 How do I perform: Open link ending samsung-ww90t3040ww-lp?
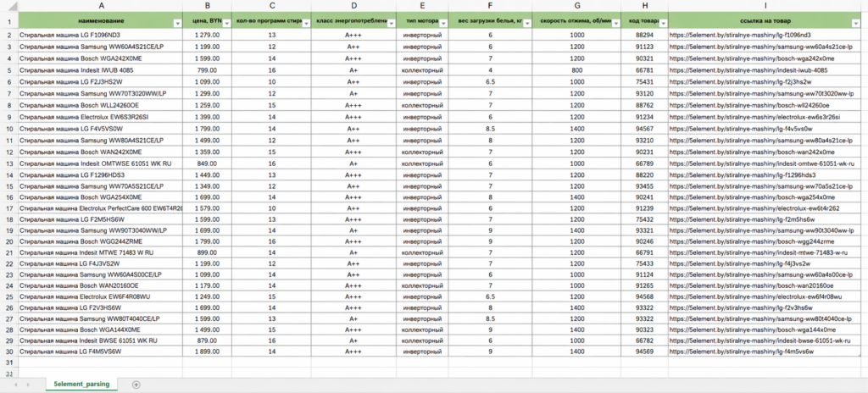pyautogui.click(x=762, y=230)
